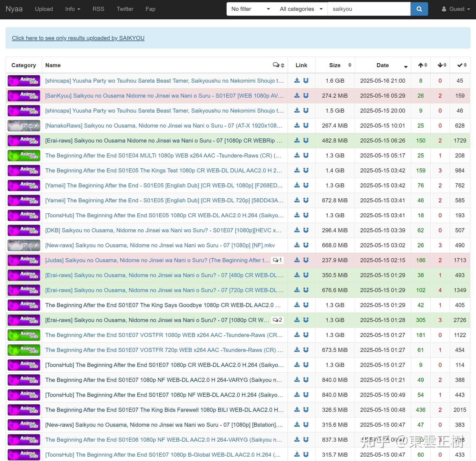Open the Raw category icon of New-raws NF row
This screenshot has width=476, height=461.
pos(24,245)
